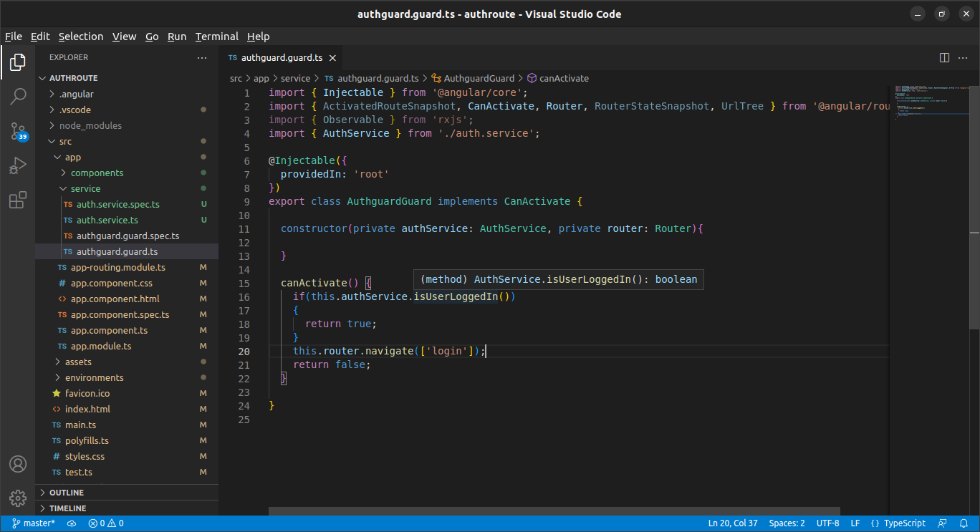Expand the TIMELINE section
The width and height of the screenshot is (980, 532).
pyautogui.click(x=127, y=508)
